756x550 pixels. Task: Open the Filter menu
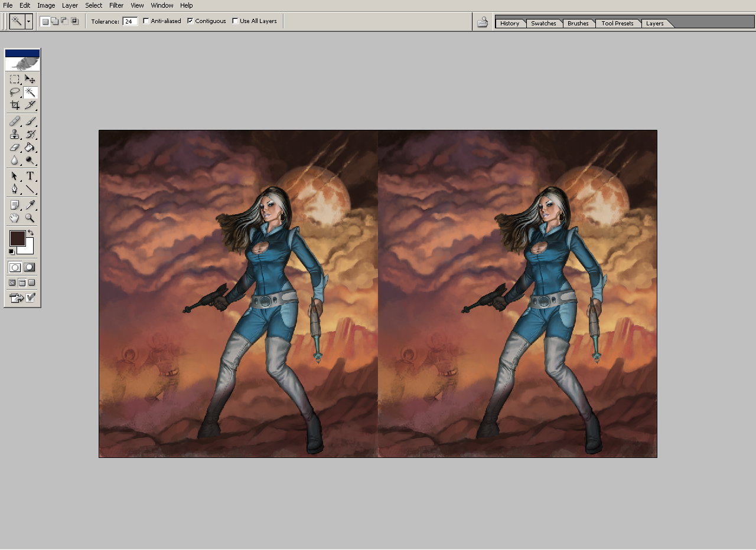point(116,5)
